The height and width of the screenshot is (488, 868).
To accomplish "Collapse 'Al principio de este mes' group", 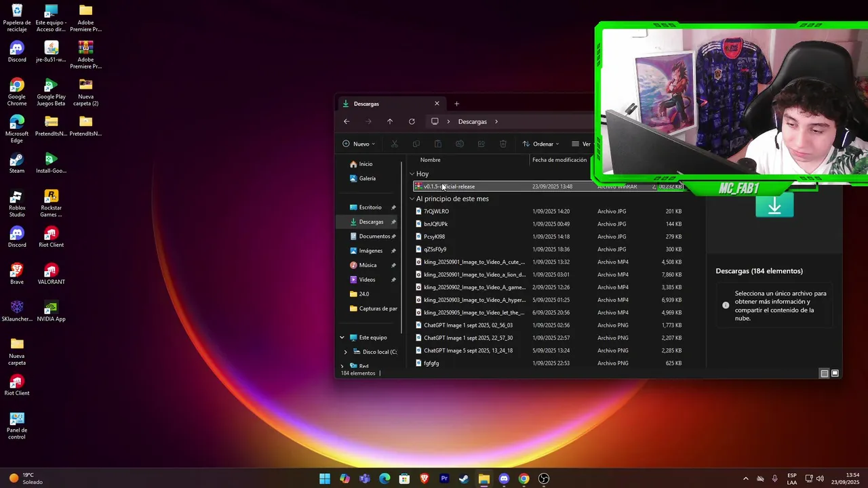I will [x=412, y=199].
